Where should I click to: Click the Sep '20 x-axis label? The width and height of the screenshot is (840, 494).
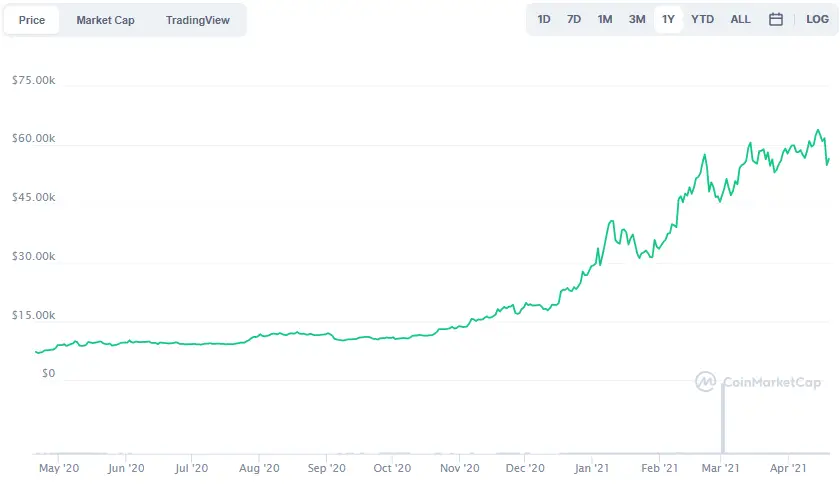(x=327, y=468)
